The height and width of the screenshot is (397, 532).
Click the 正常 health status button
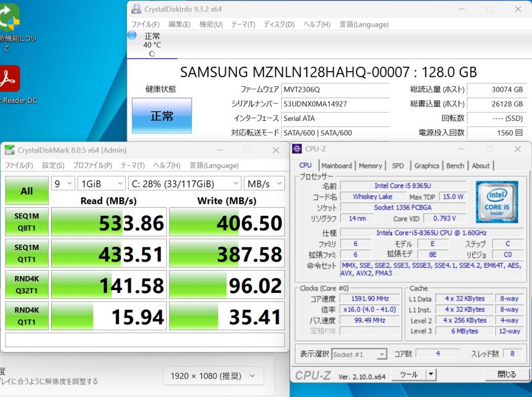[162, 116]
